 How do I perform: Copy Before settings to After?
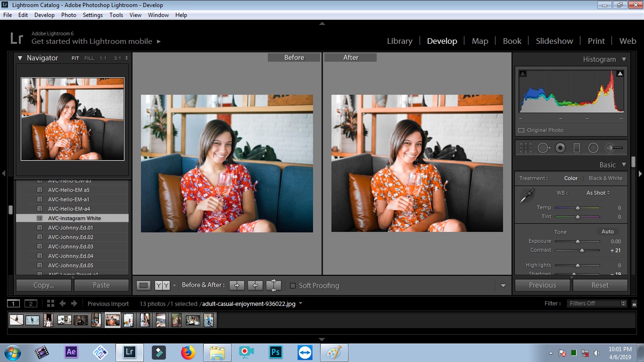coord(237,285)
